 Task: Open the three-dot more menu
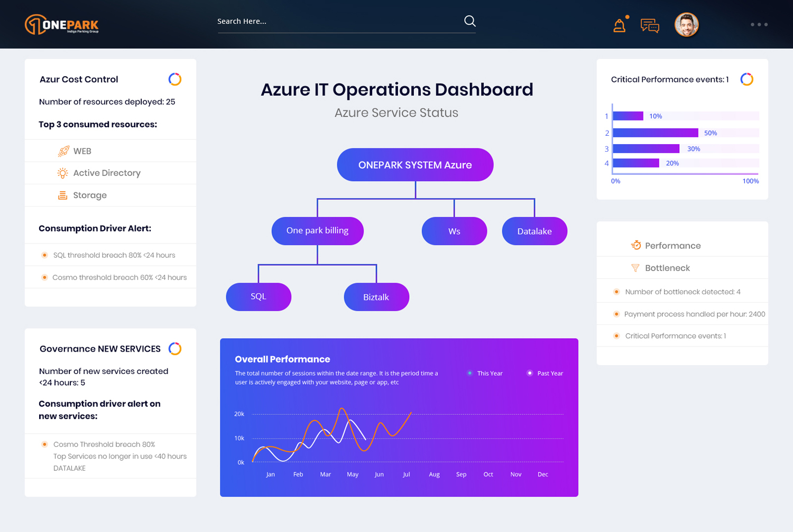pos(759,24)
